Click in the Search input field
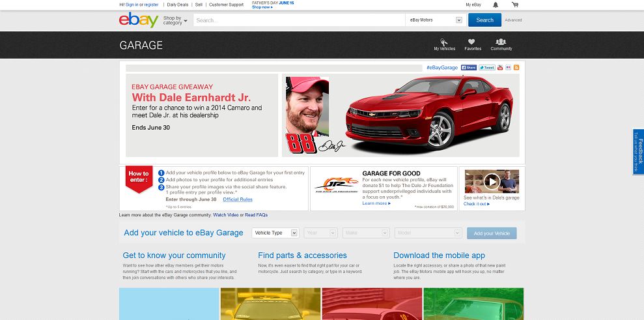The height and width of the screenshot is (320, 644). click(x=300, y=20)
